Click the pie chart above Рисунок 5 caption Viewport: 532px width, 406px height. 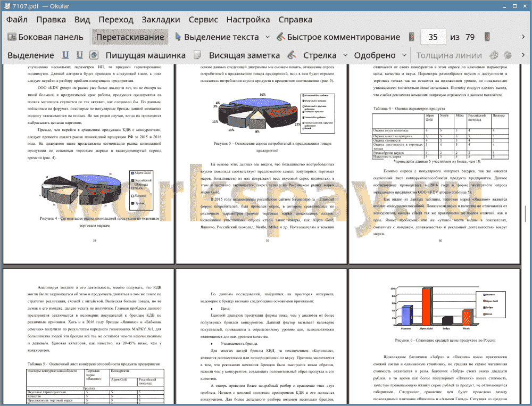point(259,113)
